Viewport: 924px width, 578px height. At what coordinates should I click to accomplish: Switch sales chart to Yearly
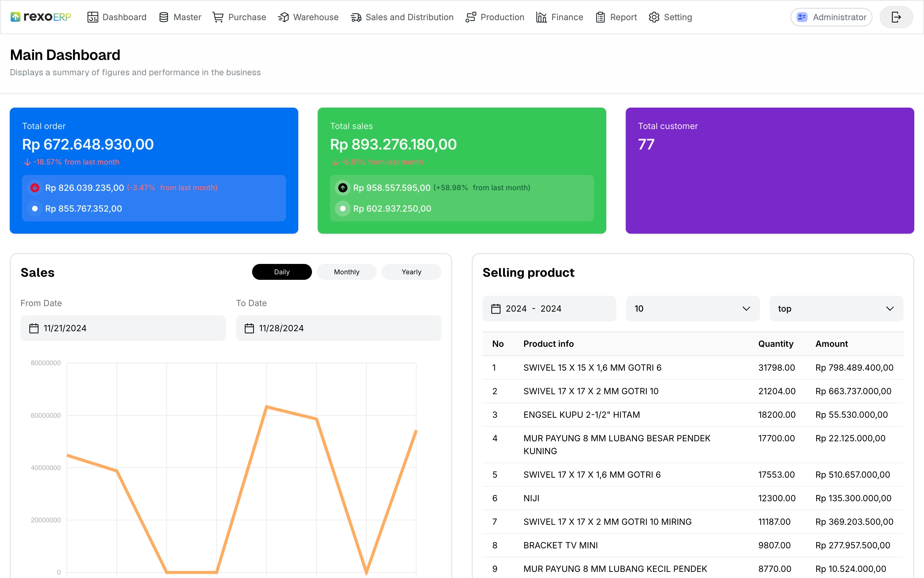(x=412, y=272)
